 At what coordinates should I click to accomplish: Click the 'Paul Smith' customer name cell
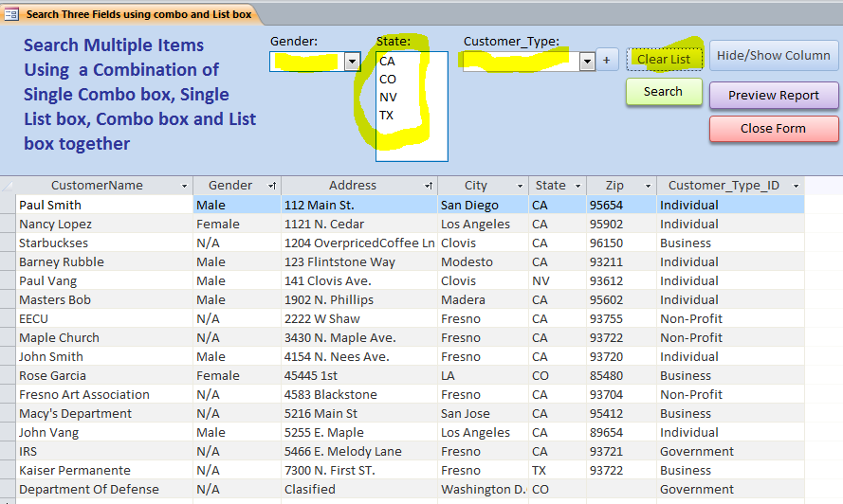point(104,205)
